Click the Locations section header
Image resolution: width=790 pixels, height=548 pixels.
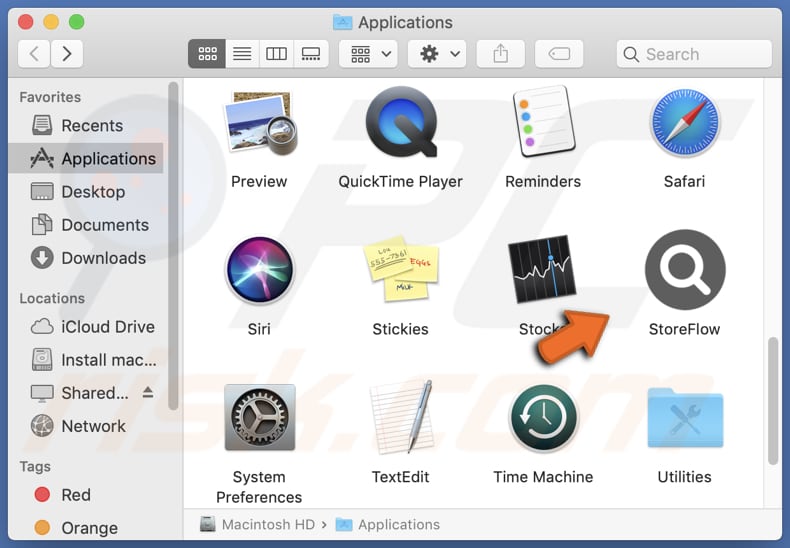tap(52, 298)
